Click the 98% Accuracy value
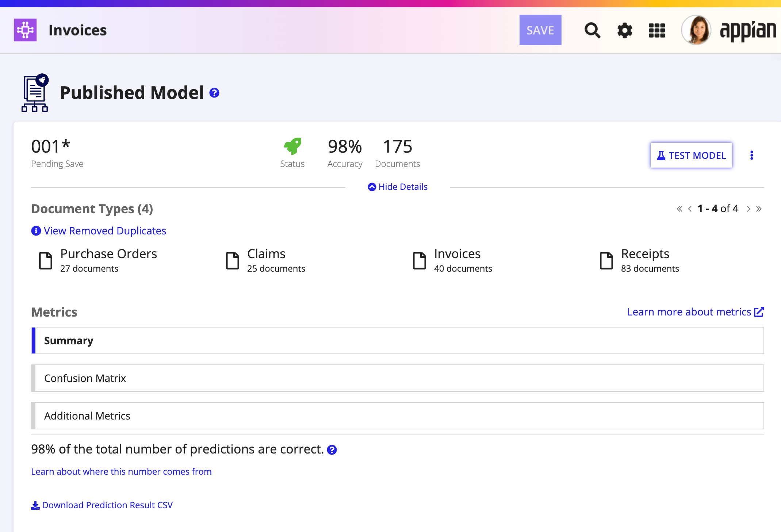 click(x=345, y=146)
